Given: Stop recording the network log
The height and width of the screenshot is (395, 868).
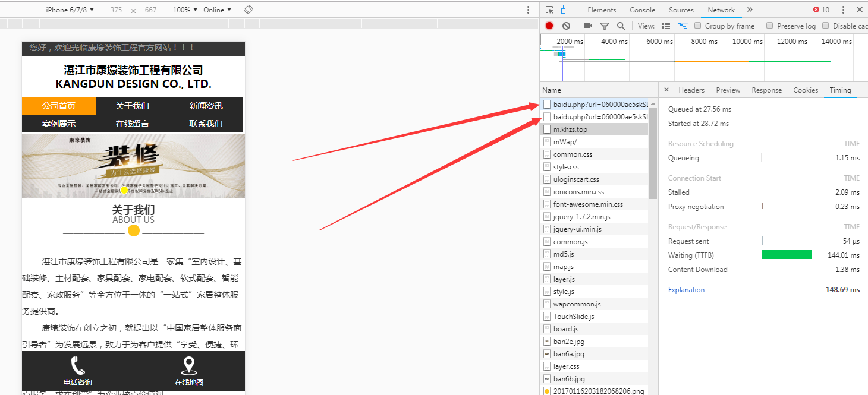Looking at the screenshot, I should [x=549, y=26].
